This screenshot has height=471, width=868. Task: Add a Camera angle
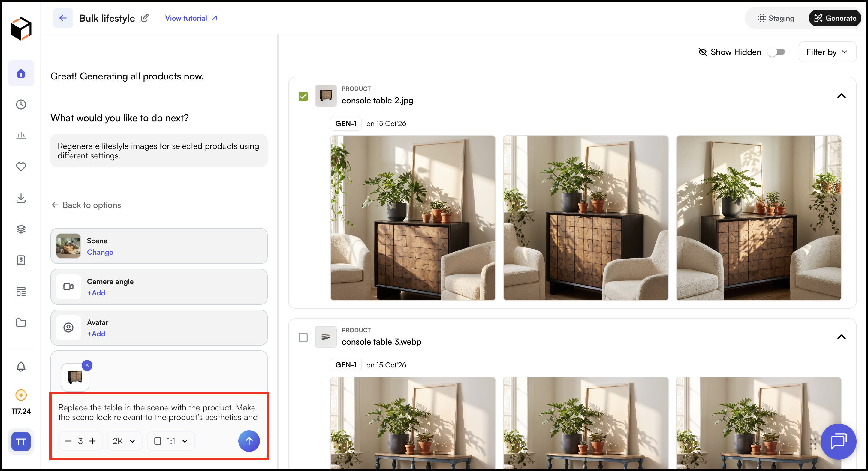tap(96, 293)
